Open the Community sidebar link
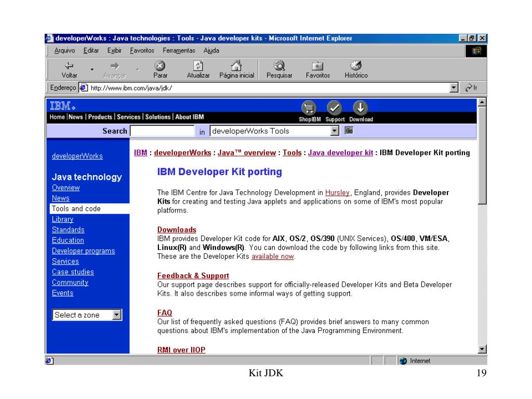Viewport: 532px width, 399px height. tap(70, 282)
